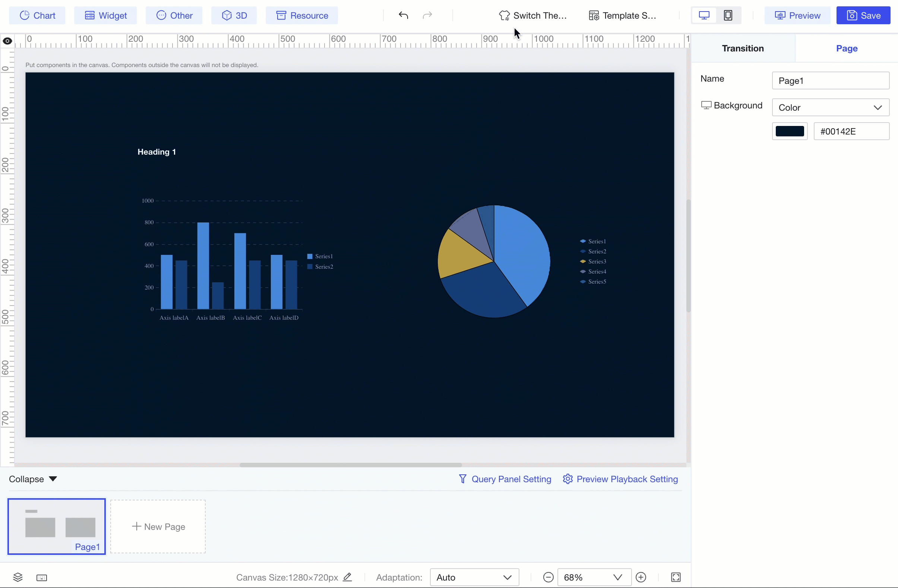Open Switch Theme option
The height and width of the screenshot is (588, 898).
pyautogui.click(x=533, y=16)
